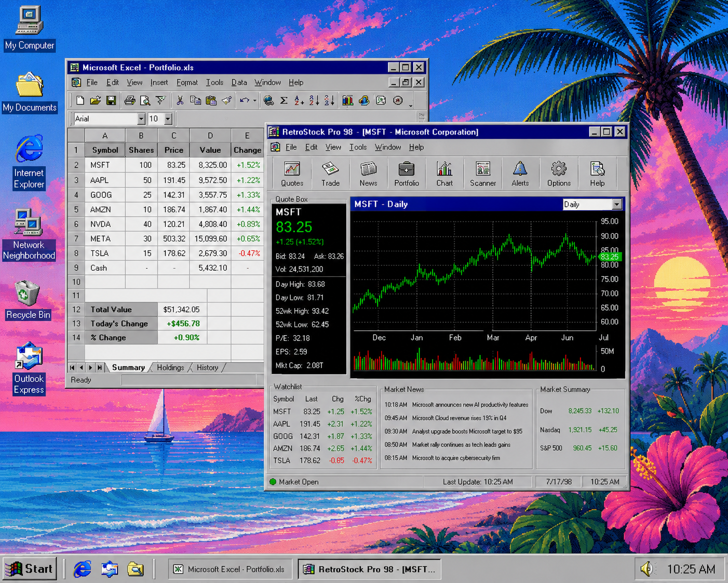Viewport: 728px width, 583px height.
Task: Click the RetroStock Pro 98 taskbar button
Action: (370, 569)
